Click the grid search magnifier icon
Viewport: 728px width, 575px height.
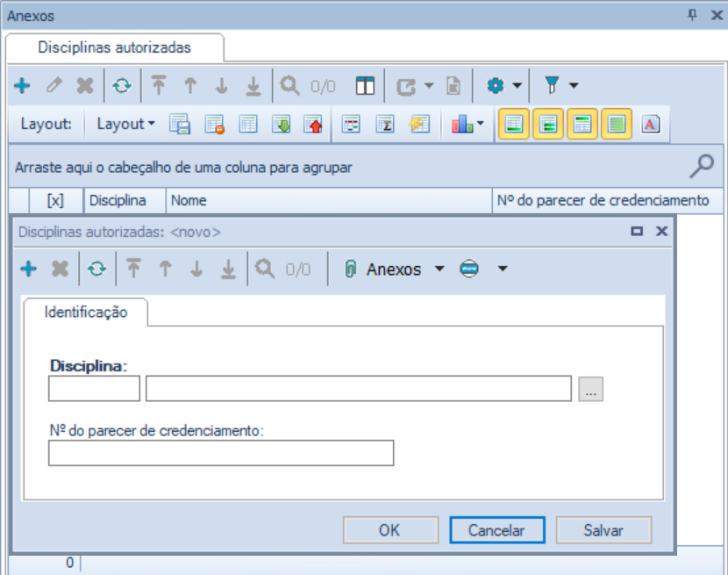click(702, 167)
